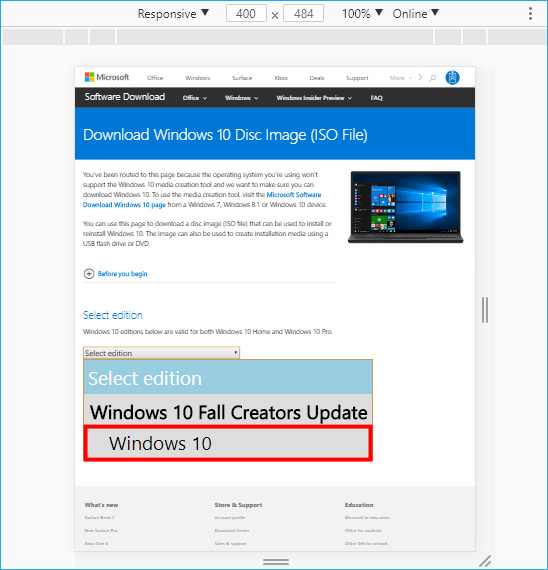Click the search magnifier icon

432,78
